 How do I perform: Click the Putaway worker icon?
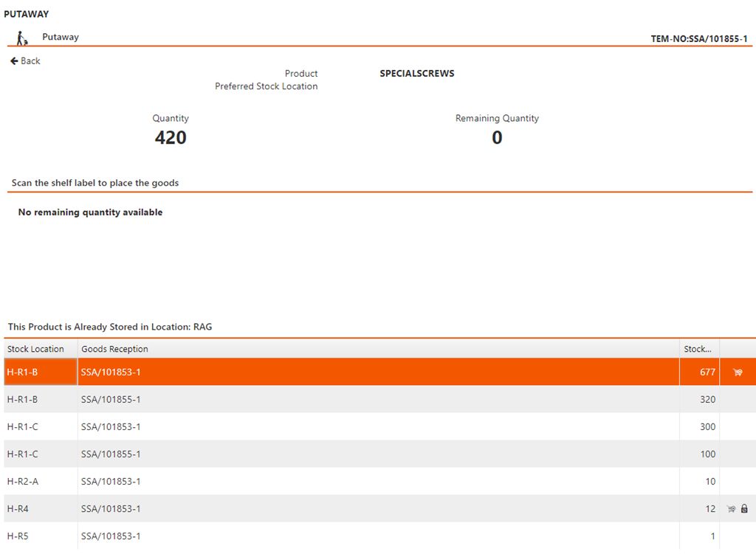point(22,38)
